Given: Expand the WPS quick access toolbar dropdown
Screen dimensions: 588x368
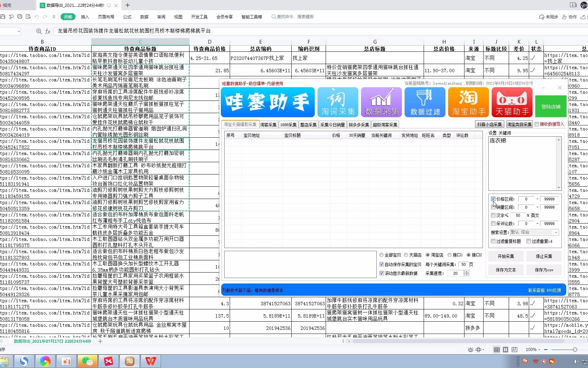Looking at the screenshot, I should click(54, 17).
